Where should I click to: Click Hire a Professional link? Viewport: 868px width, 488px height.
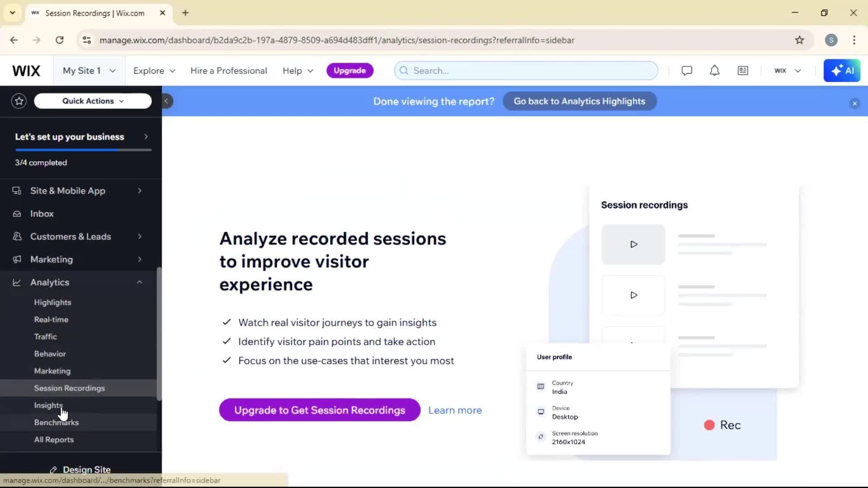pos(229,70)
